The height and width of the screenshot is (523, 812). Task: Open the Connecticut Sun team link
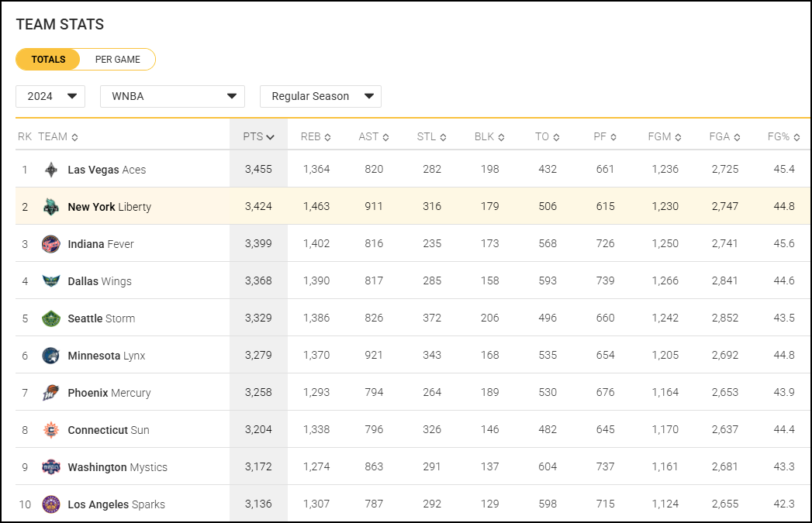pos(109,430)
